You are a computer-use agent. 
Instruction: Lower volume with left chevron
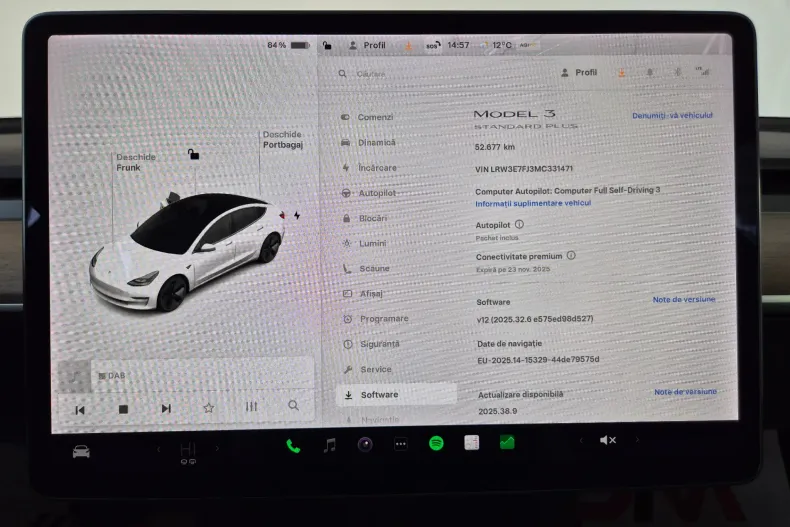(x=581, y=440)
